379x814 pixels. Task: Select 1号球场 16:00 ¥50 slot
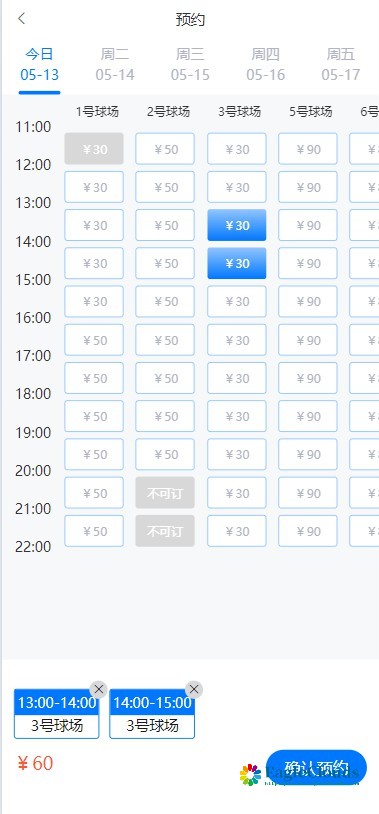point(94,340)
